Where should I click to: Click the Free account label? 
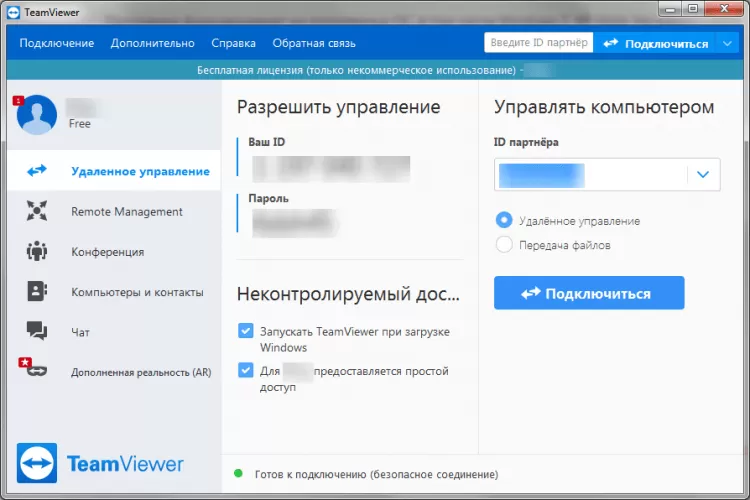(x=79, y=123)
